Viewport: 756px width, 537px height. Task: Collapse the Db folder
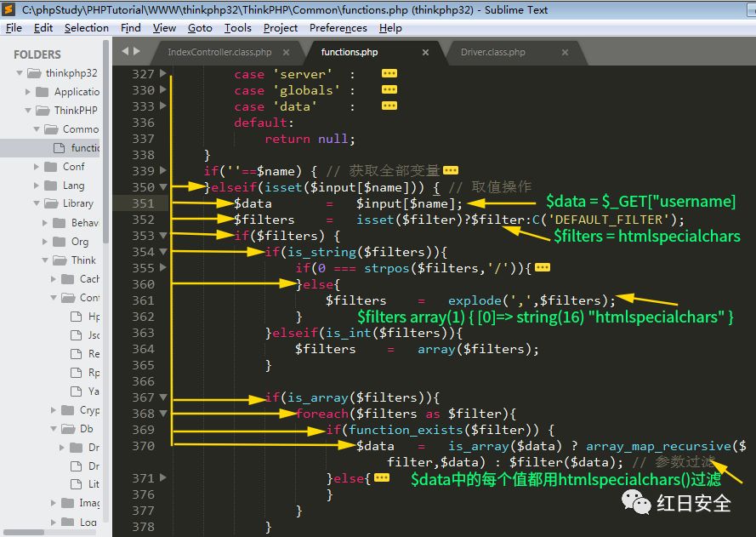coord(54,428)
